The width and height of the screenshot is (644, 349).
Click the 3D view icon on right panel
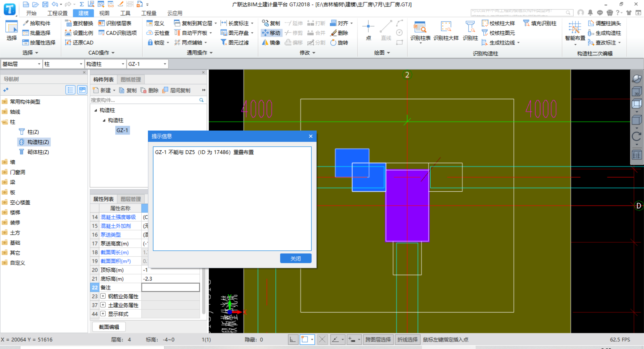pyautogui.click(x=637, y=92)
